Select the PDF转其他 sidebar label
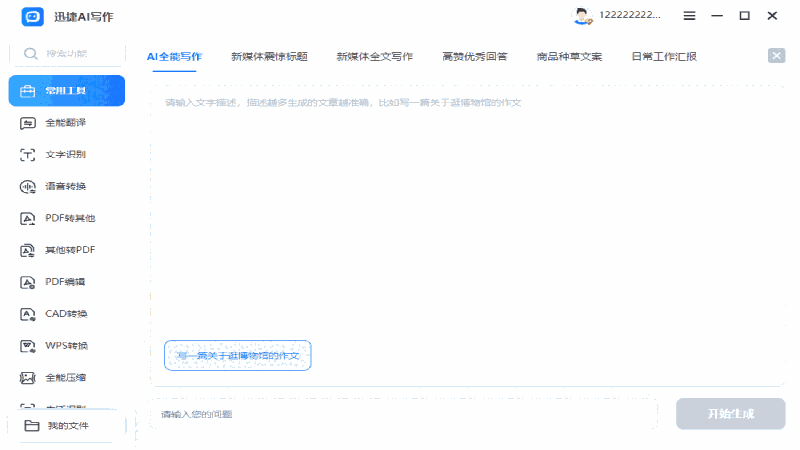 [x=70, y=218]
